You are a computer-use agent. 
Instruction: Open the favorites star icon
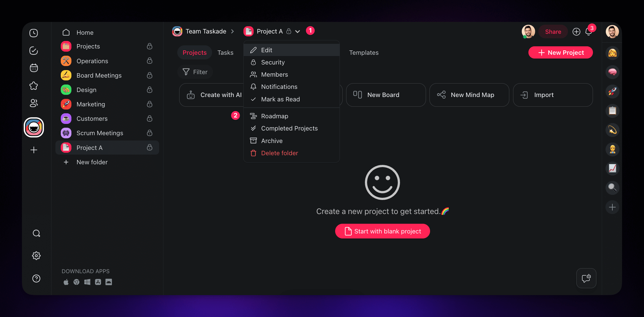pos(34,86)
